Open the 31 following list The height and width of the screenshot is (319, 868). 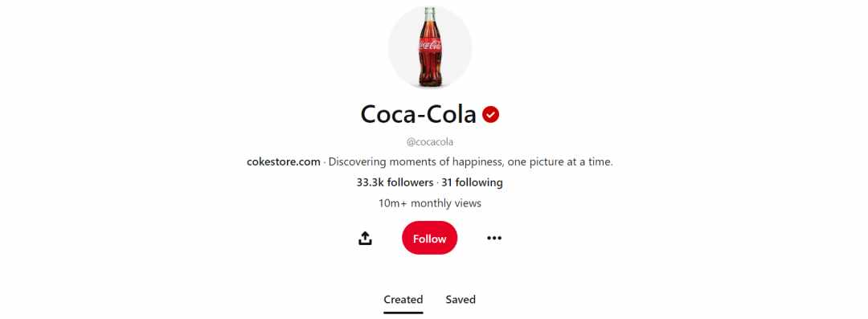[x=473, y=182]
